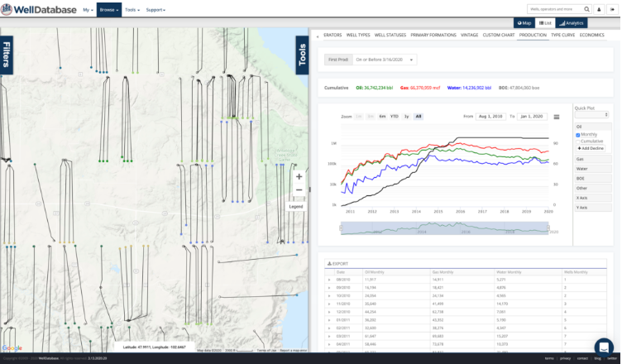Zoom in on the map
Image resolution: width=622 pixels, height=364 pixels.
click(299, 177)
